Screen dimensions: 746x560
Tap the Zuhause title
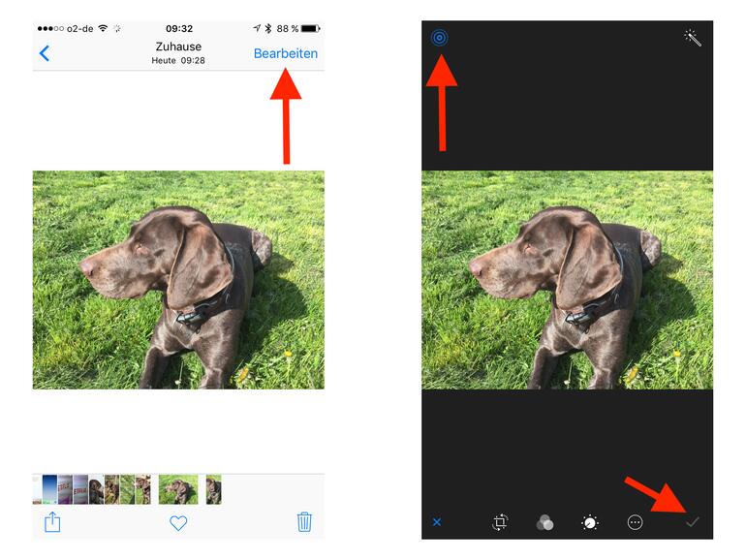178,47
